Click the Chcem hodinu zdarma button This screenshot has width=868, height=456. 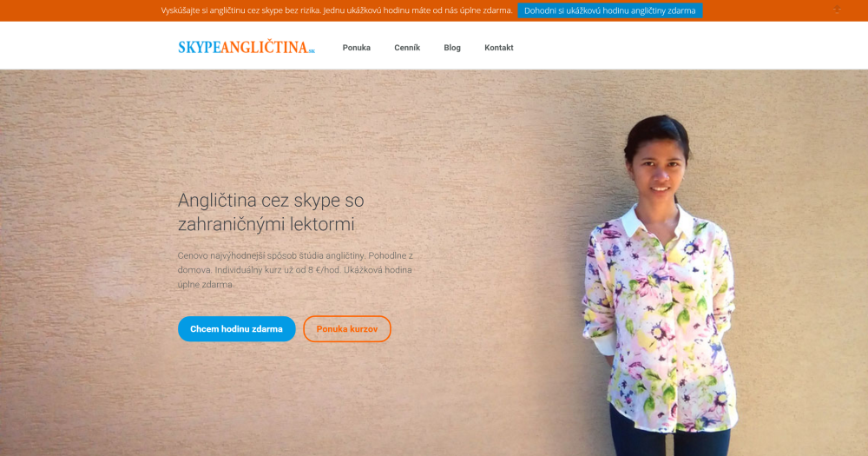point(236,329)
